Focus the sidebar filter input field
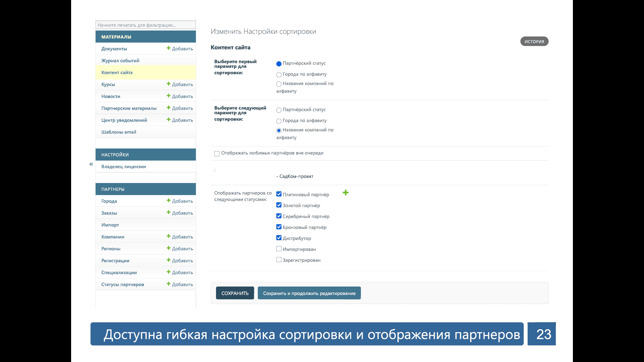The height and width of the screenshot is (362, 644). [x=146, y=25]
